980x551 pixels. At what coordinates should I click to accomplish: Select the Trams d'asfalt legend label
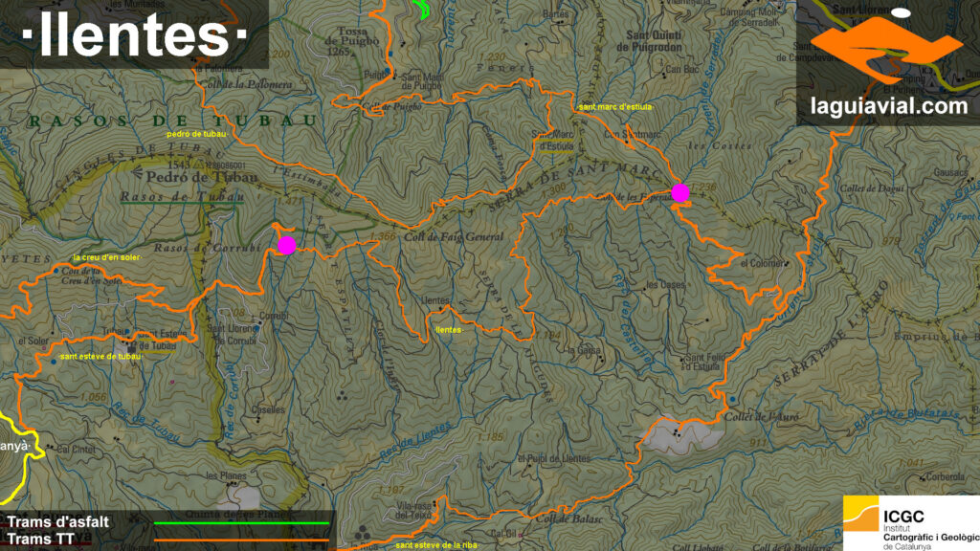59,522
